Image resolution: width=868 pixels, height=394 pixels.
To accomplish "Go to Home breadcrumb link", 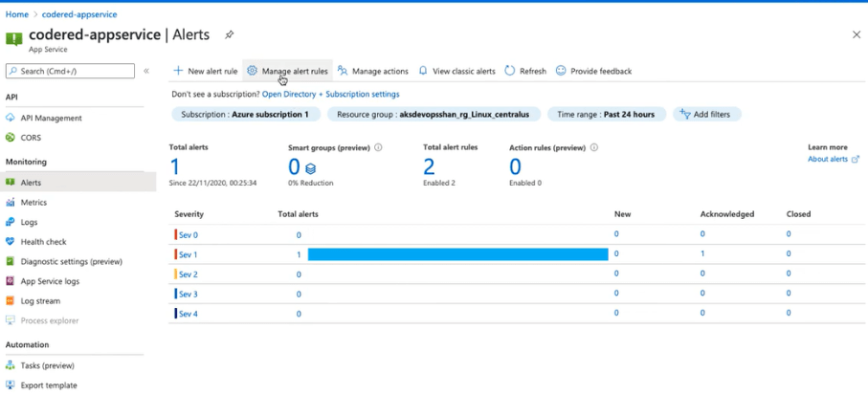I will click(x=16, y=14).
